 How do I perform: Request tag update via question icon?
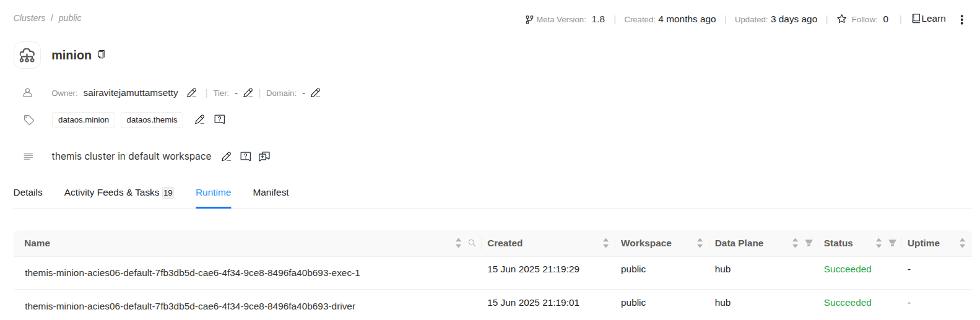pyautogui.click(x=220, y=119)
